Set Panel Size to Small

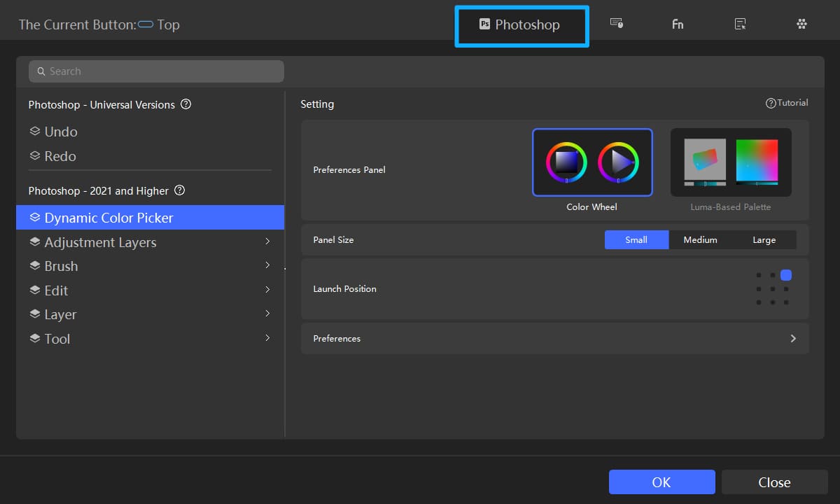(x=636, y=240)
